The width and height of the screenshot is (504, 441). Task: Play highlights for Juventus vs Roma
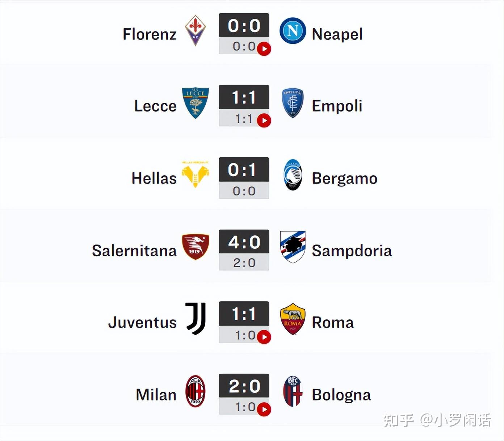(264, 337)
